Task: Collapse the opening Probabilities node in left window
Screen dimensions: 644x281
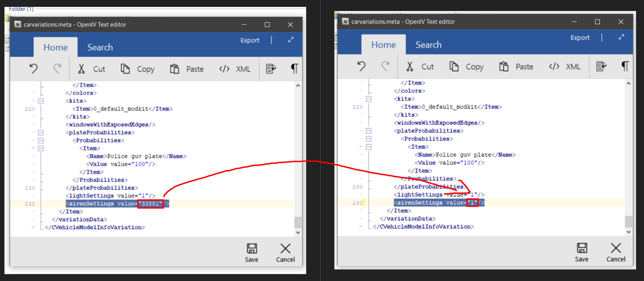Action: 41,140
